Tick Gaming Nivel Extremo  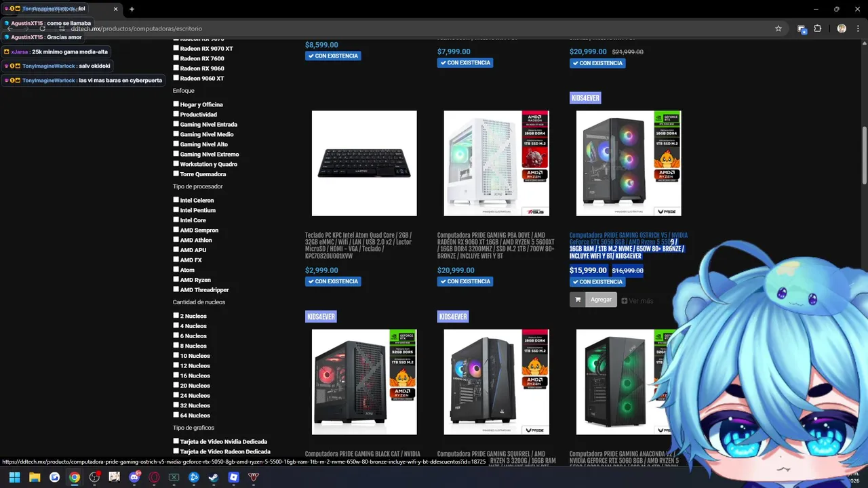pyautogui.click(x=176, y=154)
